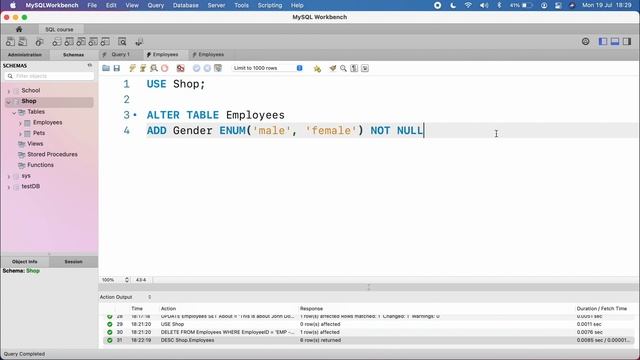Image resolution: width=640 pixels, height=360 pixels.
Task: Toggle word wrap icon
Action: click(x=365, y=68)
